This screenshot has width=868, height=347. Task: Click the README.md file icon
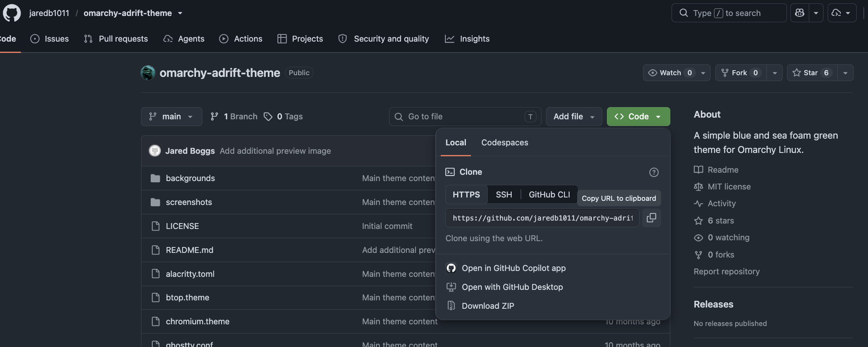pyautogui.click(x=155, y=250)
